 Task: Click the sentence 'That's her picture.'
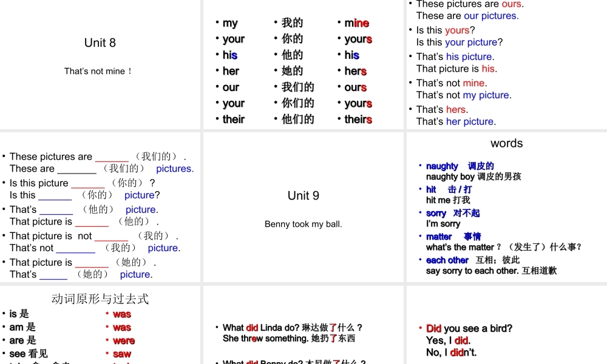[456, 121]
